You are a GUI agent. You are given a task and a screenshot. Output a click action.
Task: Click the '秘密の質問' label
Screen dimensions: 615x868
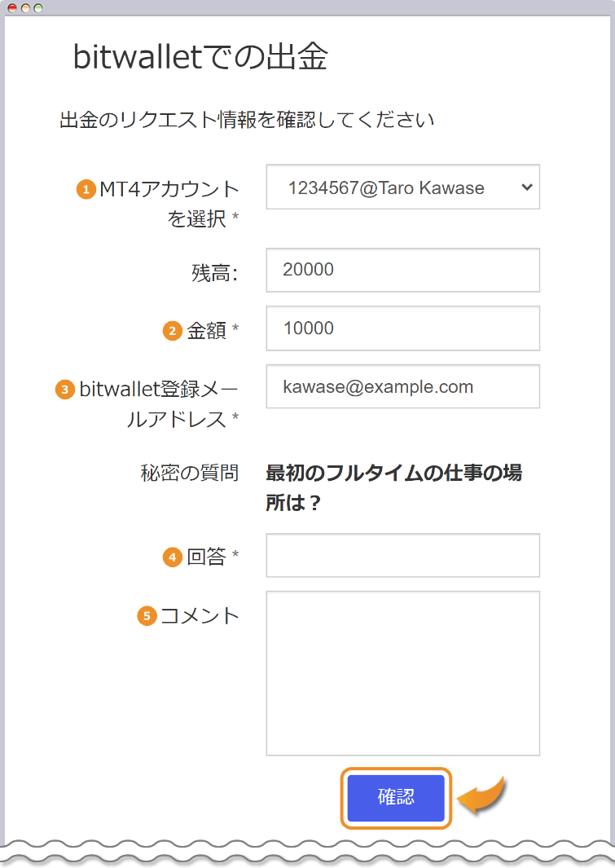189,473
